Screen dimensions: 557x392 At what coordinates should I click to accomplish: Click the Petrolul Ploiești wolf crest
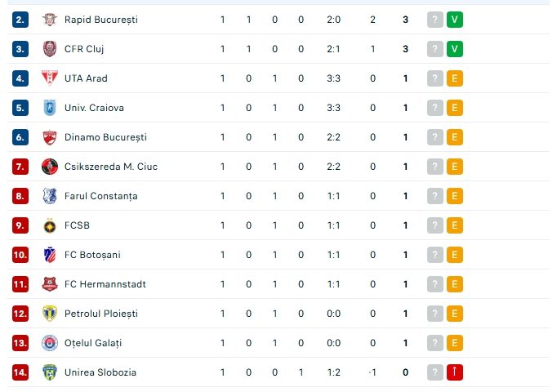tap(50, 314)
